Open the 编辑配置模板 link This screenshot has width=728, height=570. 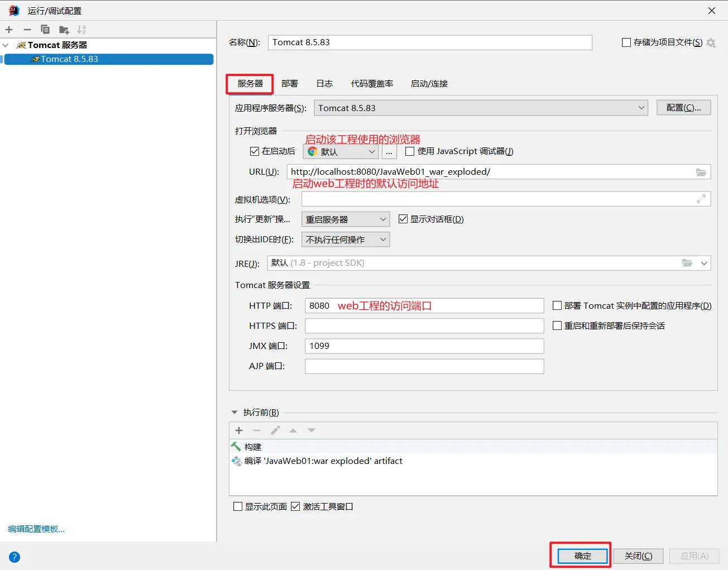click(36, 529)
